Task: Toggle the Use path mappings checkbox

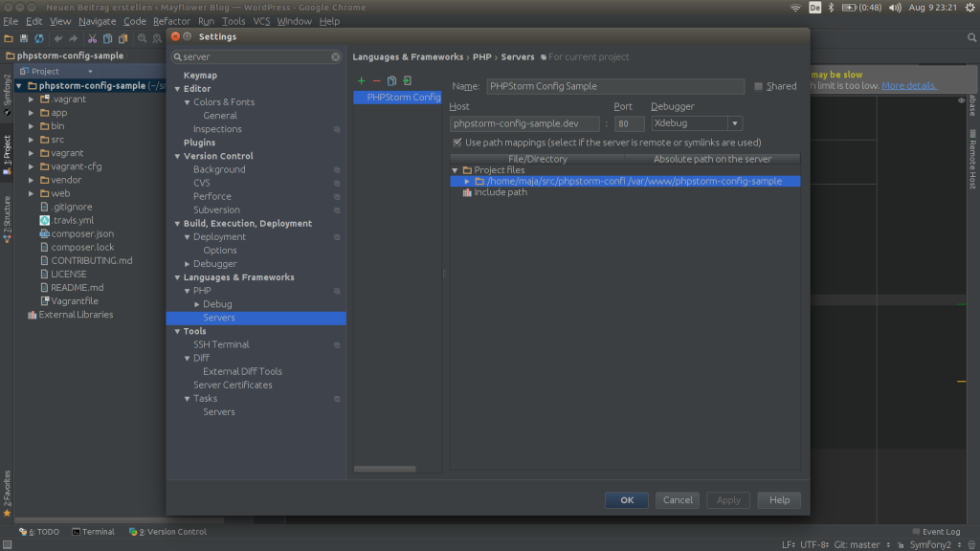Action: click(457, 143)
